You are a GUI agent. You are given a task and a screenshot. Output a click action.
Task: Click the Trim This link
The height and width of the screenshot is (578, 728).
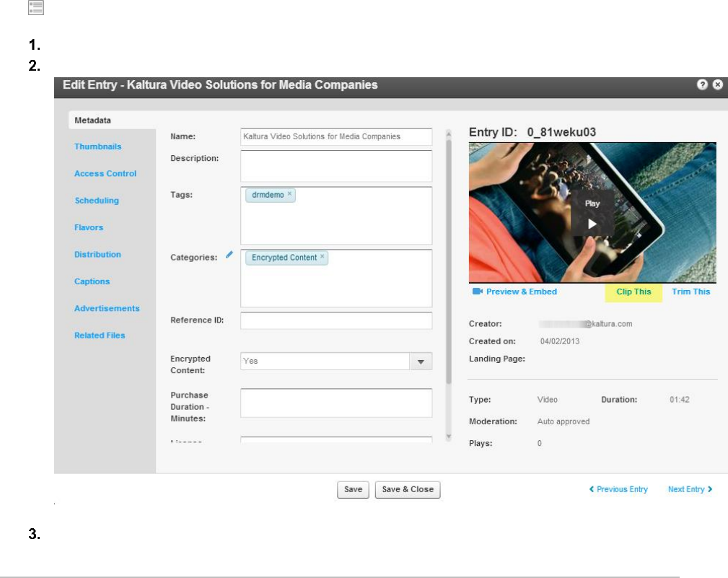click(x=691, y=292)
